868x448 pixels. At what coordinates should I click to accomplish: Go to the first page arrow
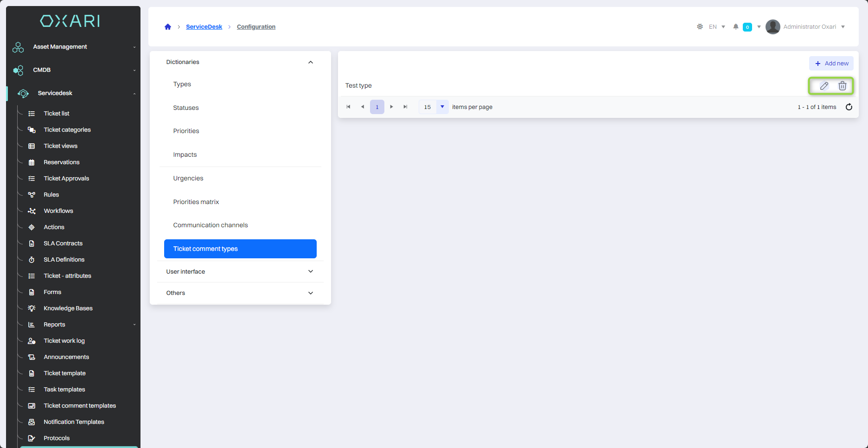(348, 107)
